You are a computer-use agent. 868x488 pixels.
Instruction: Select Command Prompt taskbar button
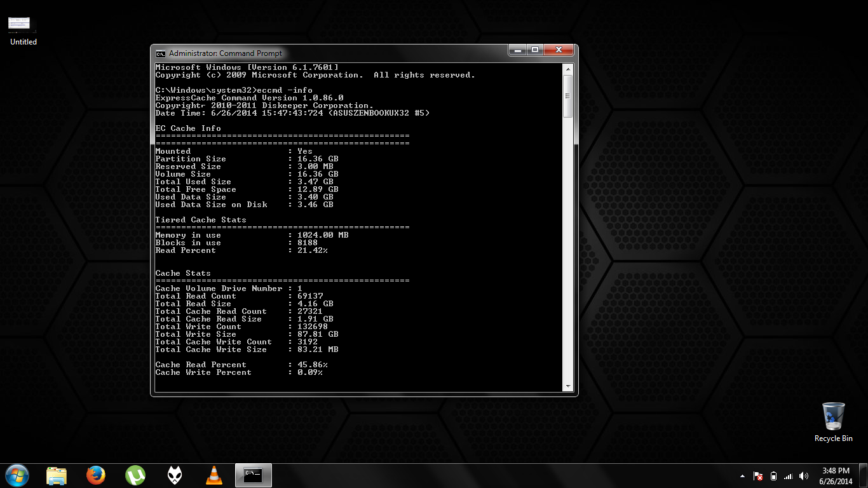coord(254,475)
